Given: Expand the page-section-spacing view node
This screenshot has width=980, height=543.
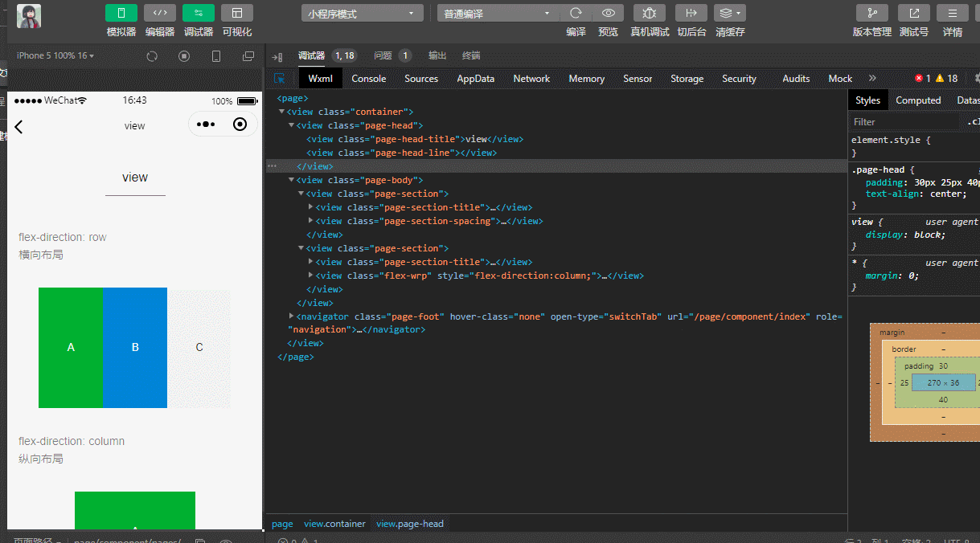Looking at the screenshot, I should [311, 221].
